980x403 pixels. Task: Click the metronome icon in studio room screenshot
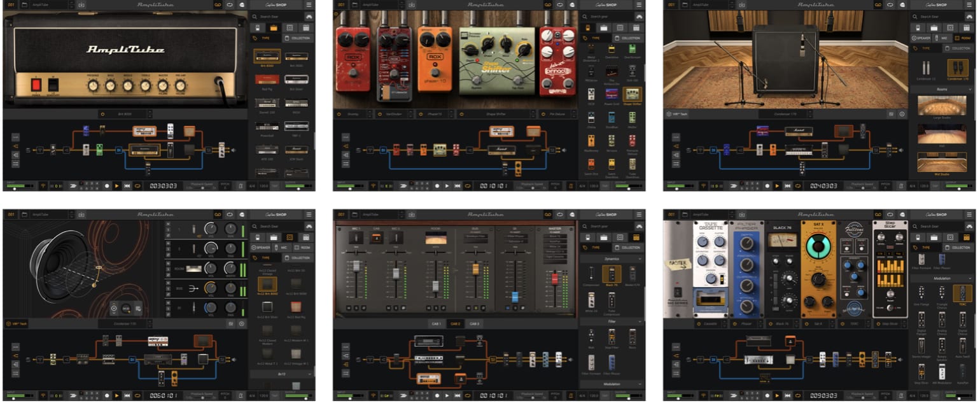pos(900,186)
